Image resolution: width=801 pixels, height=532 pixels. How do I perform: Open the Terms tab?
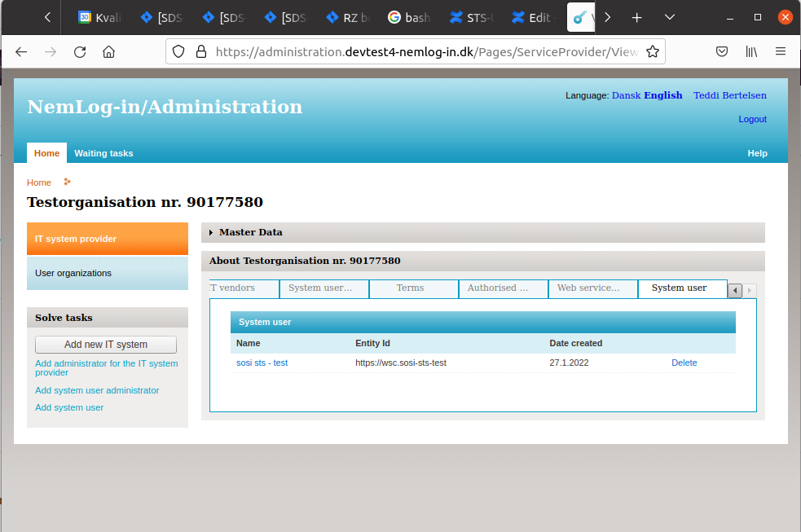pos(410,288)
